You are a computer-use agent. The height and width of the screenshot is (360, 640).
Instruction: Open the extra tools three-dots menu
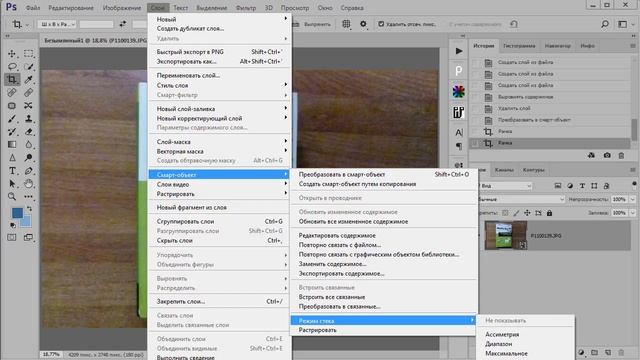(x=29, y=197)
